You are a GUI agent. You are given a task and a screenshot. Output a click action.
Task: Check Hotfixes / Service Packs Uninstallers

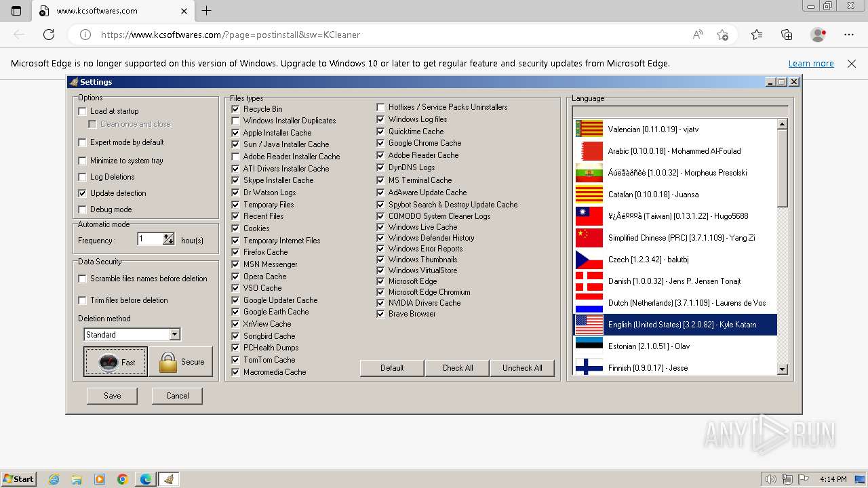tap(381, 107)
